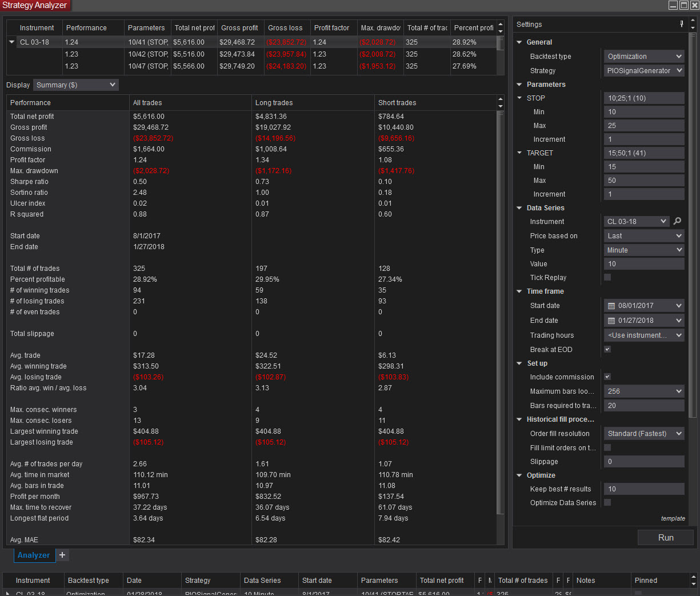The height and width of the screenshot is (596, 700).
Task: Select All trades Total net profit $5,616.00
Action: (x=149, y=117)
